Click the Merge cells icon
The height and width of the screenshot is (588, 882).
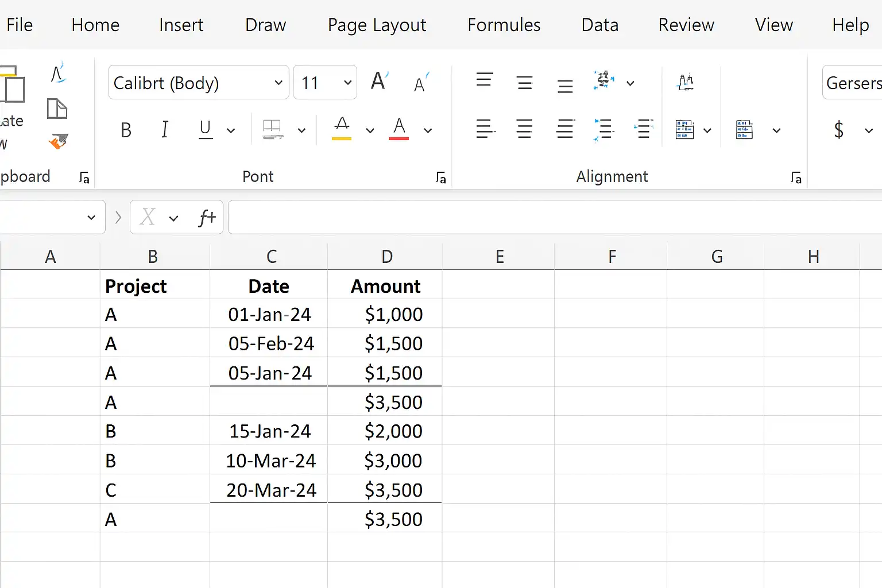[684, 130]
